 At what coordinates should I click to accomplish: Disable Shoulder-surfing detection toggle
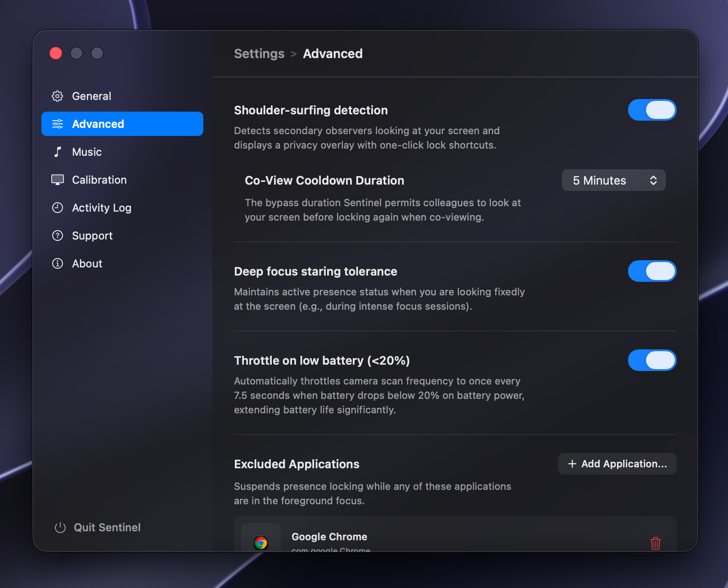tap(652, 110)
